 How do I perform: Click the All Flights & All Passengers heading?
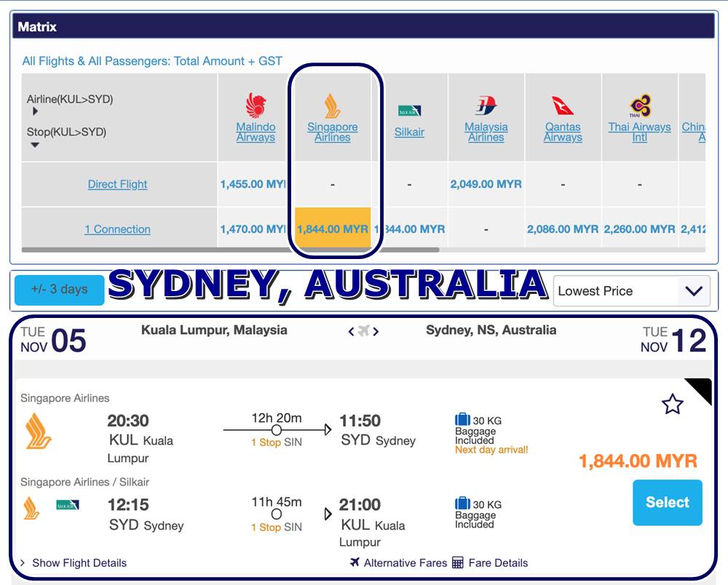[x=152, y=61]
